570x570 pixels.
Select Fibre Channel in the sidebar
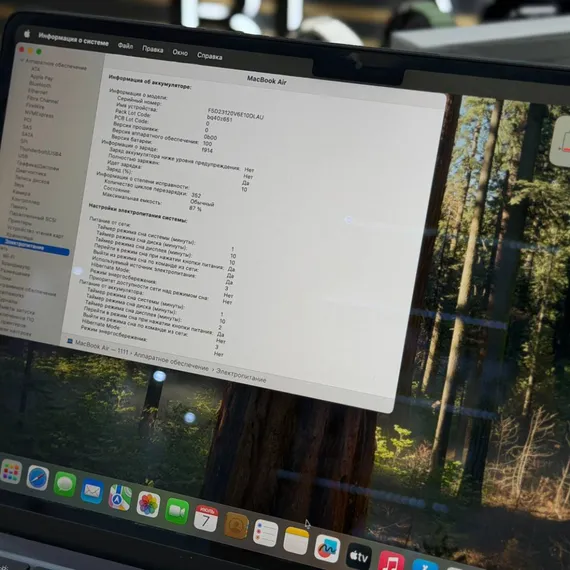click(43, 99)
